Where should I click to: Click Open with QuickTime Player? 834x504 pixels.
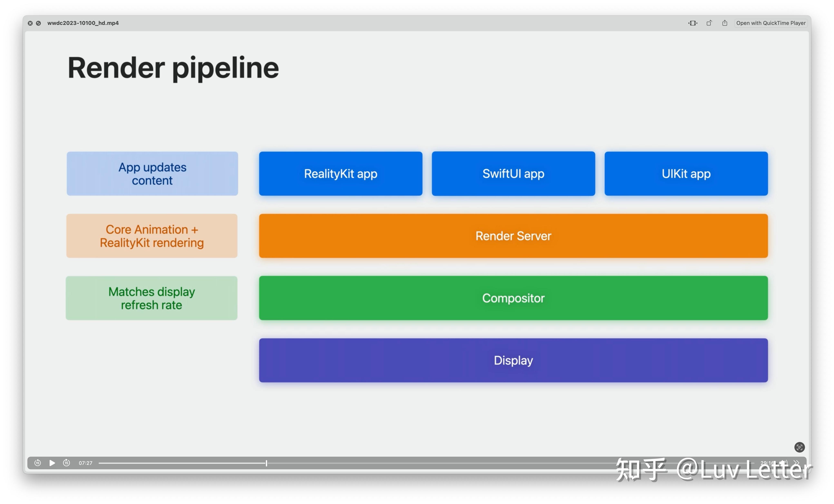771,23
